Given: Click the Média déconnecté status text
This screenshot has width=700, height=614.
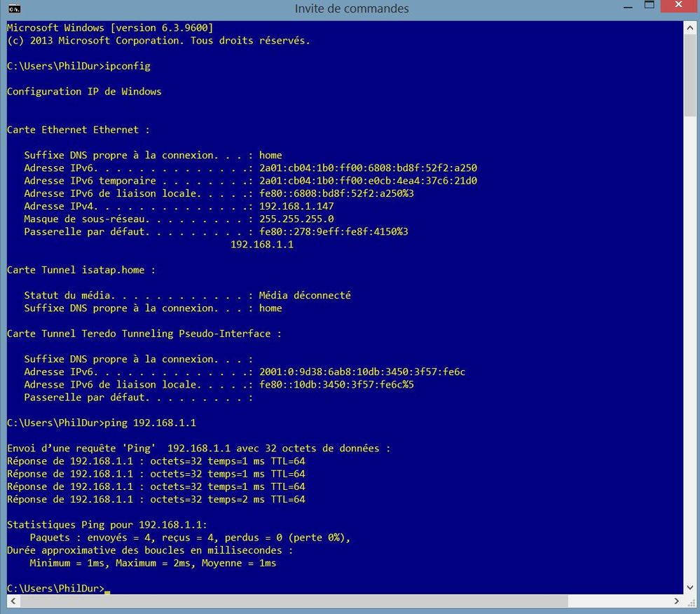Looking at the screenshot, I should coord(305,295).
